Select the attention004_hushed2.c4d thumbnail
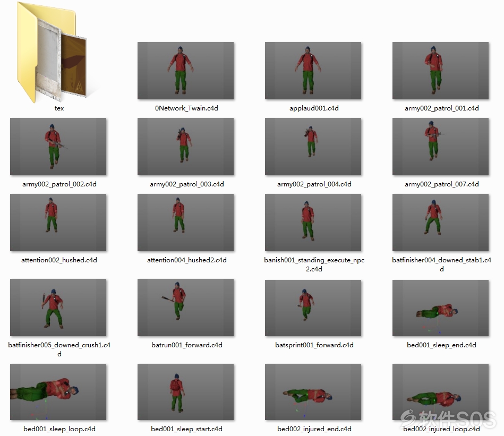504x436 pixels. pyautogui.click(x=186, y=223)
